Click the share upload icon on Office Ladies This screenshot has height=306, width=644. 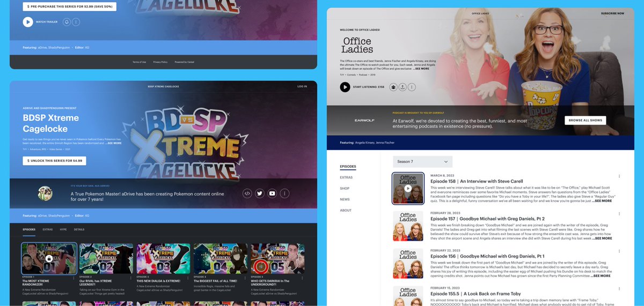coord(403,87)
